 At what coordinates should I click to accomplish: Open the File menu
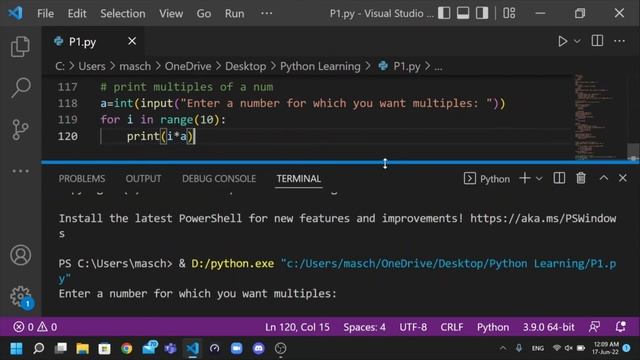[x=45, y=13]
